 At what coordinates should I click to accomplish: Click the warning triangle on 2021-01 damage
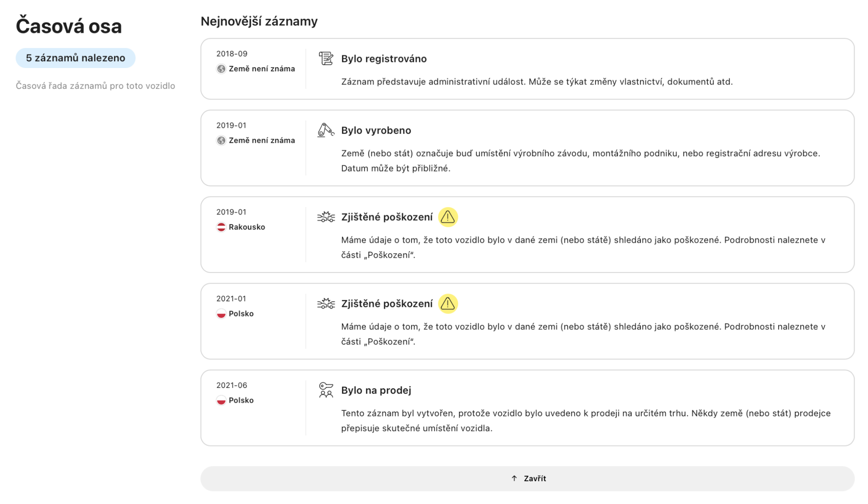tap(447, 303)
